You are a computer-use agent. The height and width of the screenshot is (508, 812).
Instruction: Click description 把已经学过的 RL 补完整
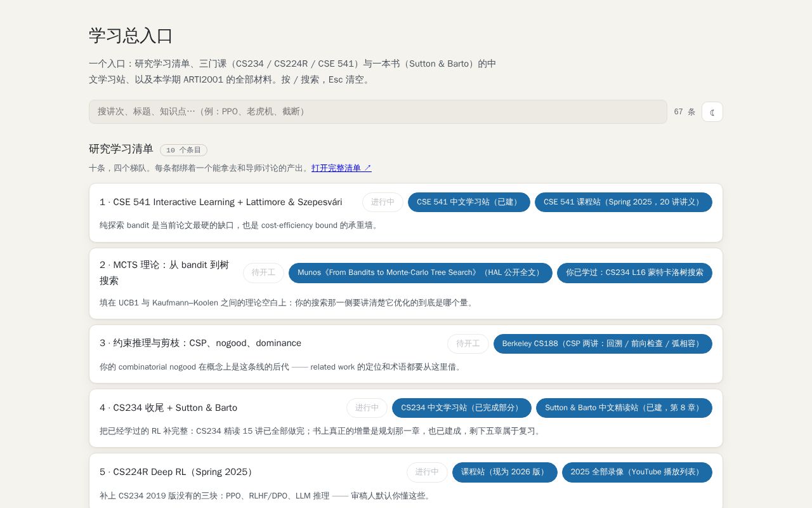(322, 431)
